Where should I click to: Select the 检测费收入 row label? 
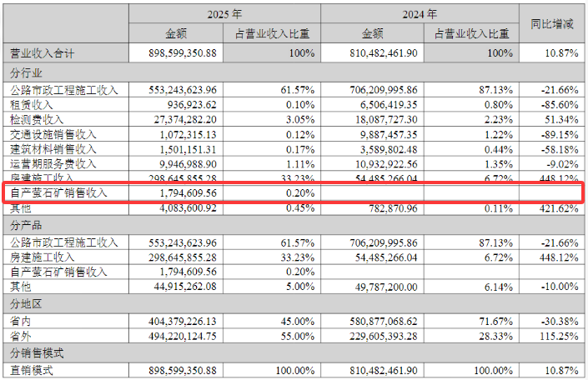[x=37, y=119]
